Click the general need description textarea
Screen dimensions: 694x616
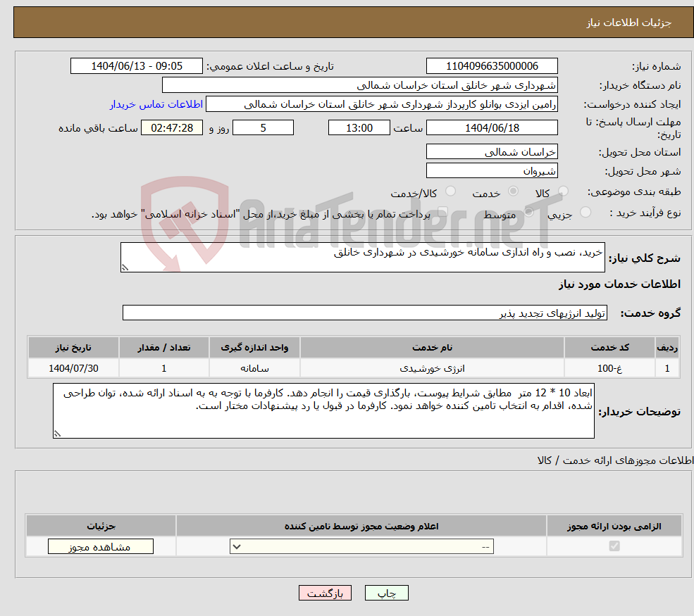(x=362, y=258)
